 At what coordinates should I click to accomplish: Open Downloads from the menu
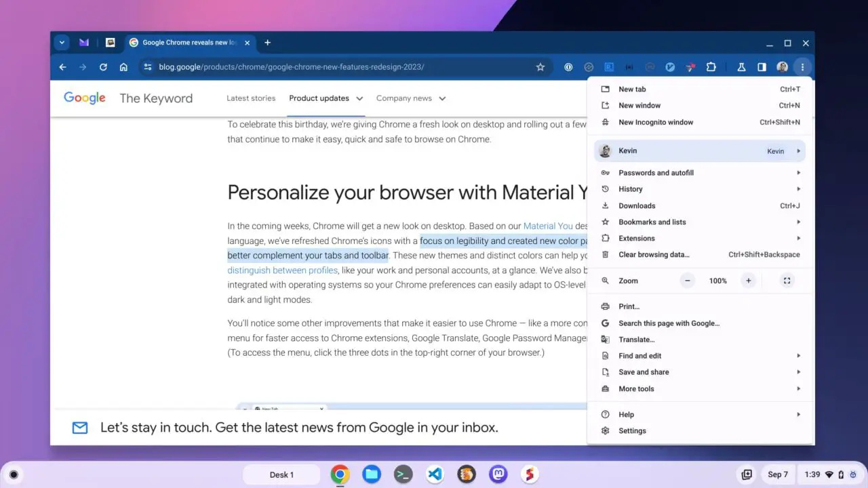[700, 206]
